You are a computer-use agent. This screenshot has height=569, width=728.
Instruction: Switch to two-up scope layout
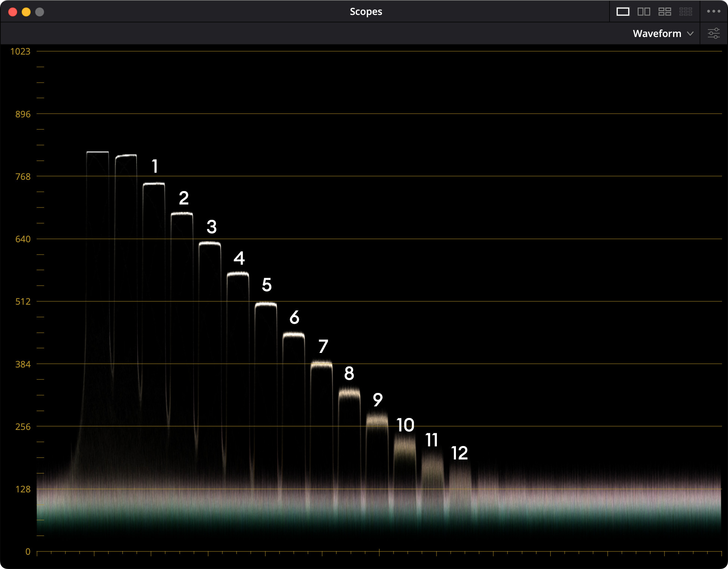pos(644,12)
